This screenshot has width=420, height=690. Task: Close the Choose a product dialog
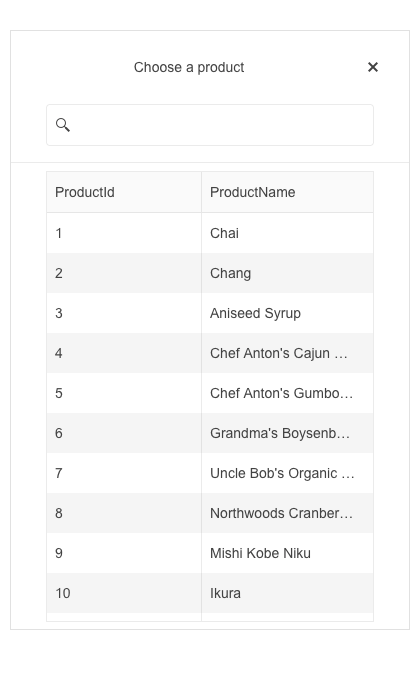(x=372, y=67)
